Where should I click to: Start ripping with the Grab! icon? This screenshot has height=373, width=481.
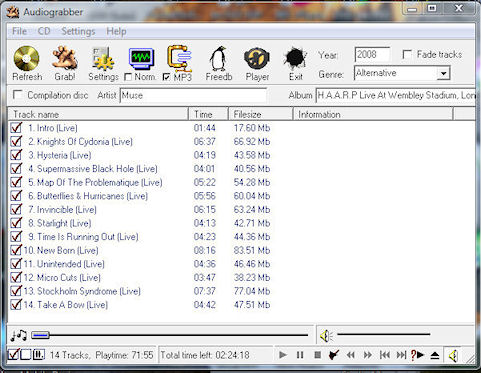coord(65,59)
